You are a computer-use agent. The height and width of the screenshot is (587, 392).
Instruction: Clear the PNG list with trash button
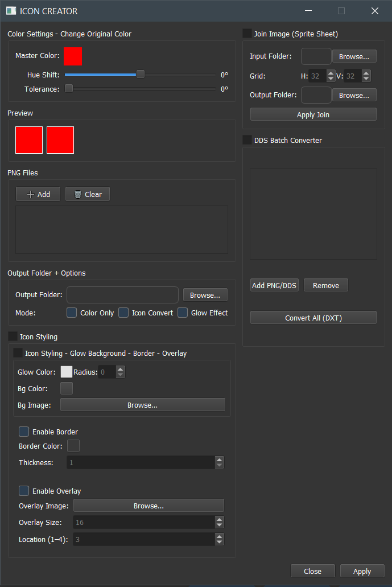coord(88,194)
